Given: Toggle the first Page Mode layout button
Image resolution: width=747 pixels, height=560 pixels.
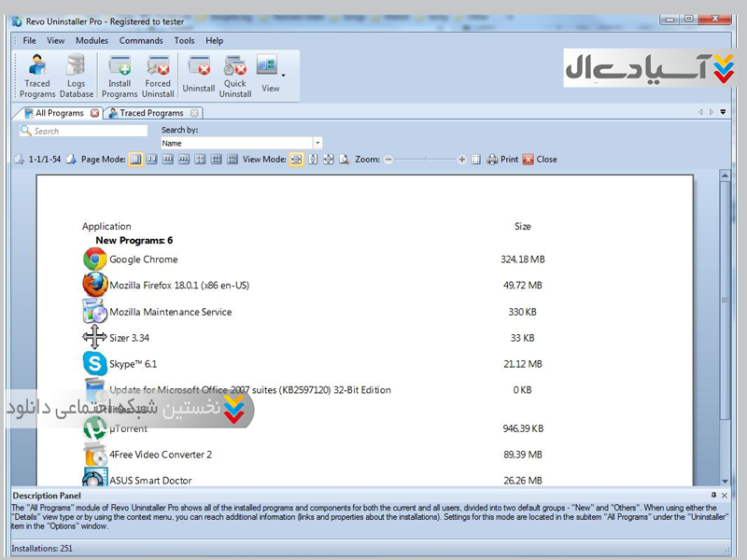Looking at the screenshot, I should click(135, 160).
